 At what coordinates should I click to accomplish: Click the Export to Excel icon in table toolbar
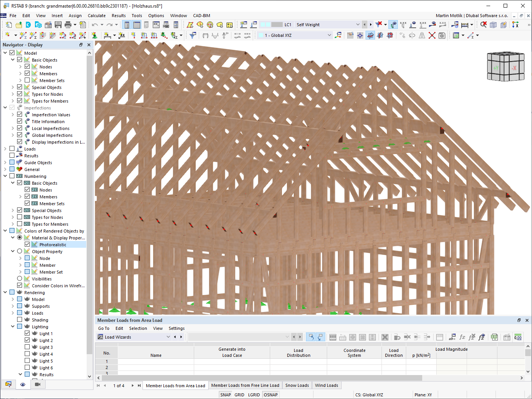[x=494, y=337]
